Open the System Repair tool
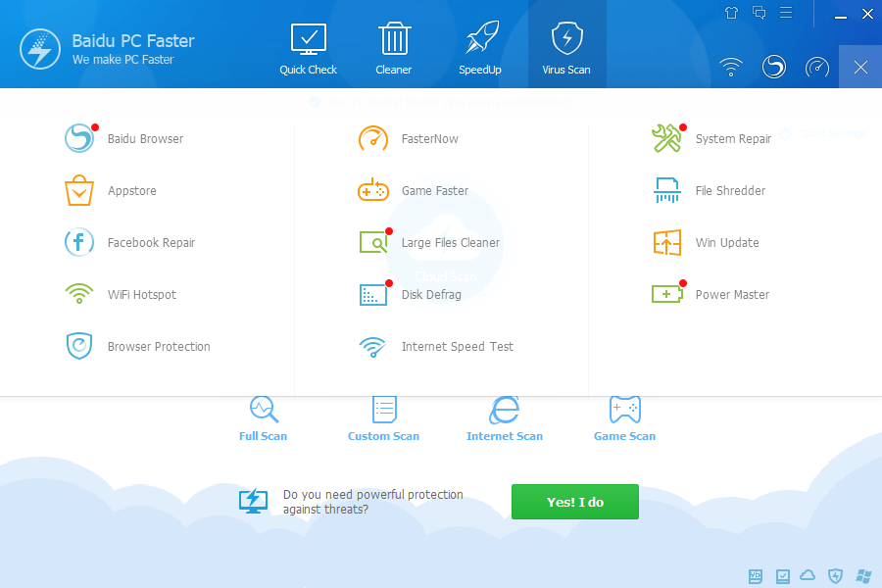The image size is (882, 588). pos(711,138)
